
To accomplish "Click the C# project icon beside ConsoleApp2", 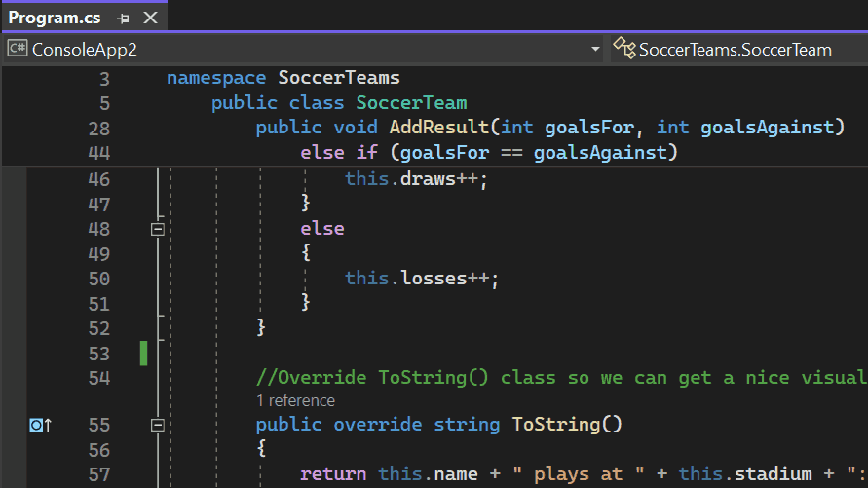I will tap(18, 48).
